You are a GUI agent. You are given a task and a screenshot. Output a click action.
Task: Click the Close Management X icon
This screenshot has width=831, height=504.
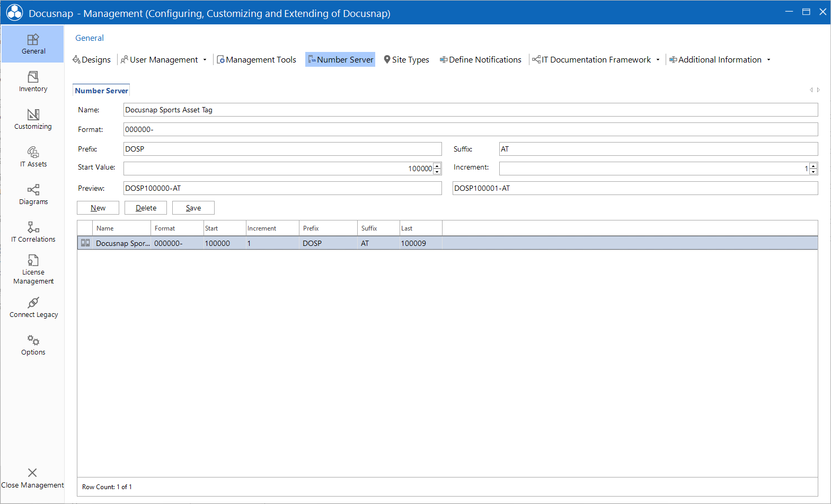click(x=32, y=473)
